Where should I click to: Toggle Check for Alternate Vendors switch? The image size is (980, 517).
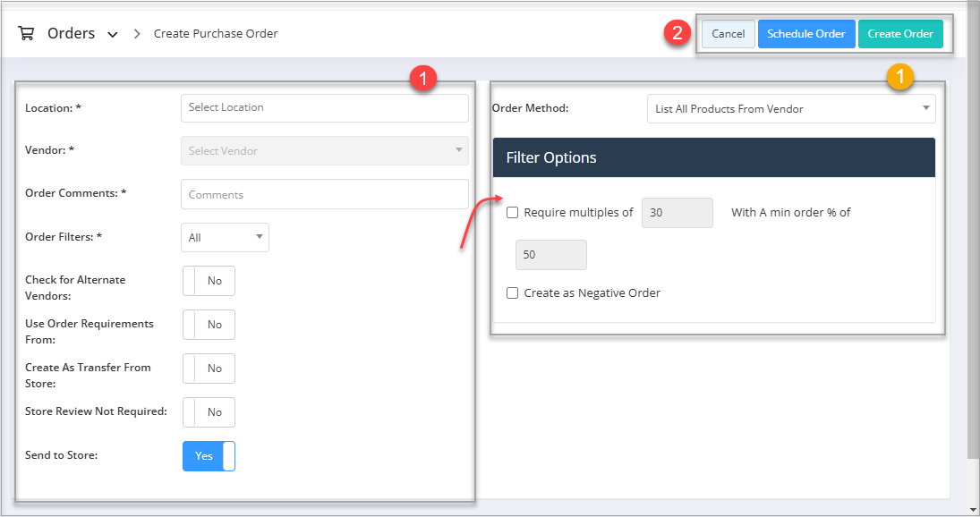click(x=209, y=281)
